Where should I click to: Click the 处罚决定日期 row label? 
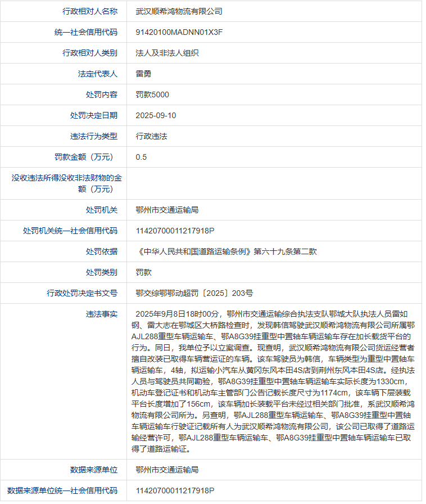tap(94, 115)
